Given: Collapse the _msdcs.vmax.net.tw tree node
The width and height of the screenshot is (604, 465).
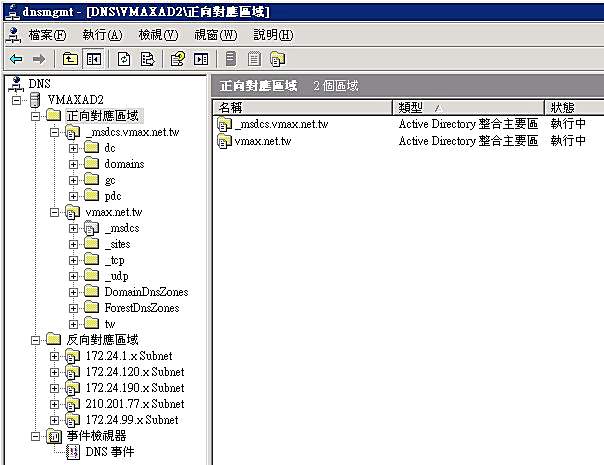Looking at the screenshot, I should tap(54, 133).
